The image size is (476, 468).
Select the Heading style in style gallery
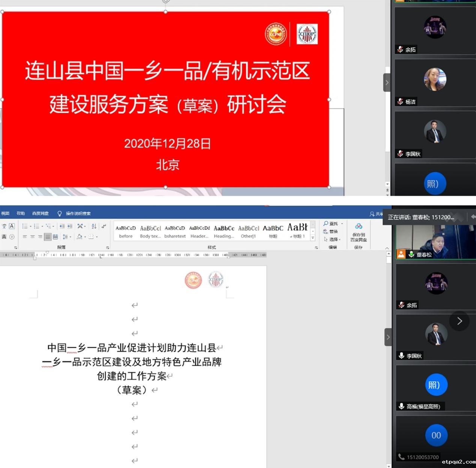(x=224, y=231)
